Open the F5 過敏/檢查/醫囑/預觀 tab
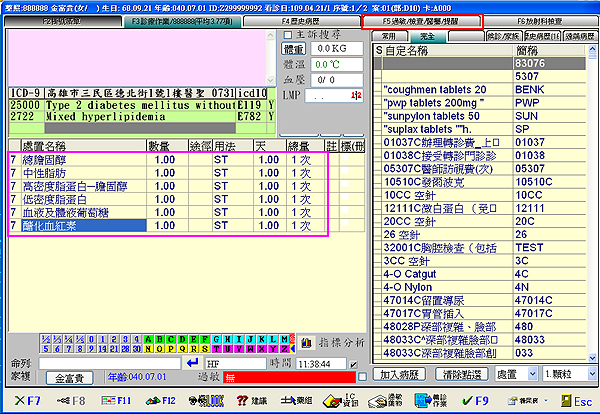Screen dimensions: 600x414 tap(420, 20)
